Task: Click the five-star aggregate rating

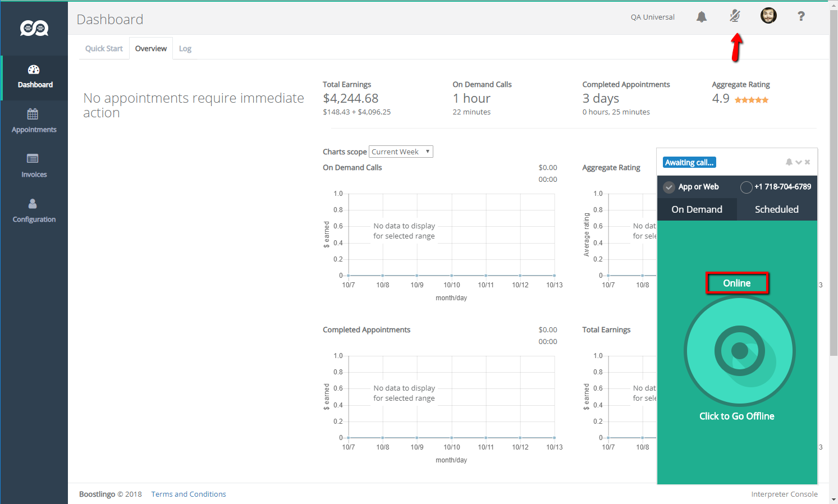Action: pos(752,100)
